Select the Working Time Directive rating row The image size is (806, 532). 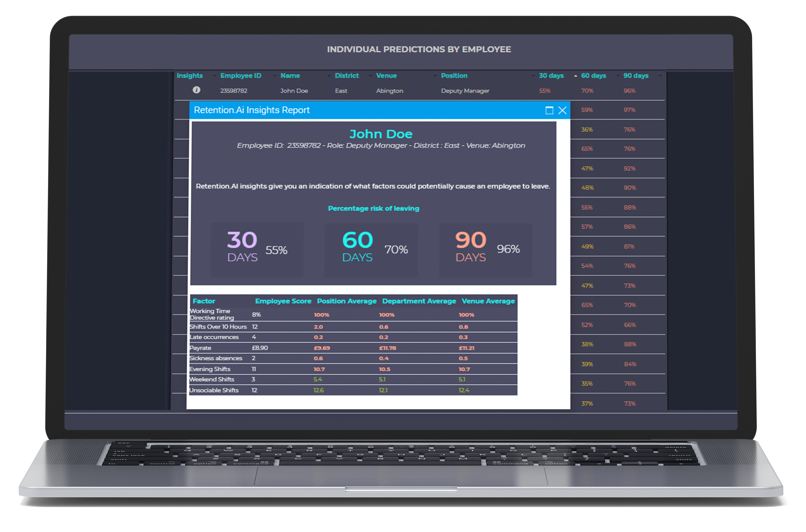[353, 315]
